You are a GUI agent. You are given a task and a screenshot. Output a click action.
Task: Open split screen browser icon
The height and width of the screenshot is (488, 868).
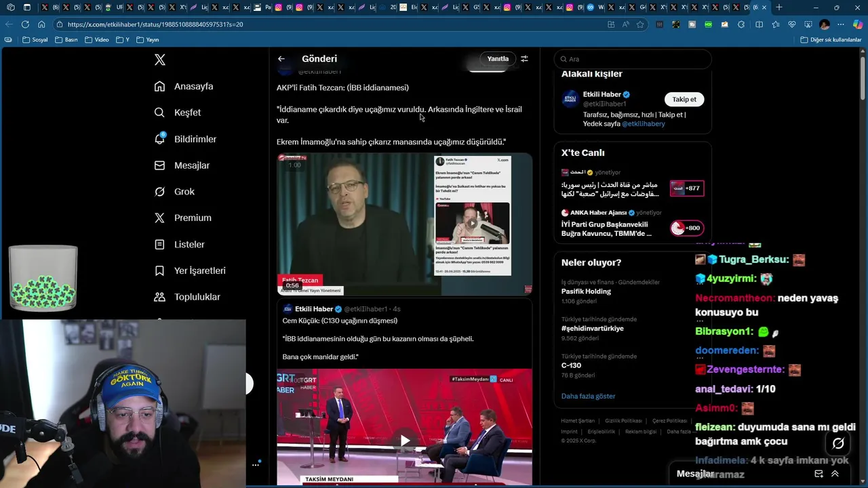click(759, 24)
